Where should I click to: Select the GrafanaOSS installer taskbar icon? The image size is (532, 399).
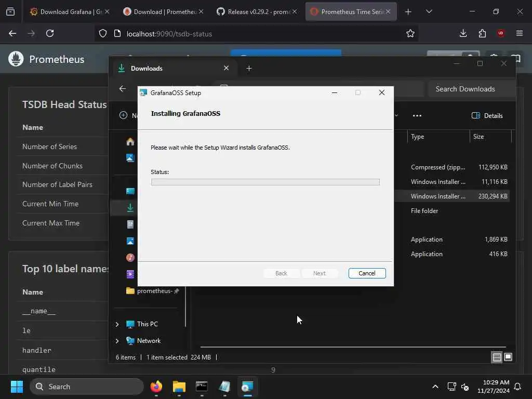click(x=247, y=387)
